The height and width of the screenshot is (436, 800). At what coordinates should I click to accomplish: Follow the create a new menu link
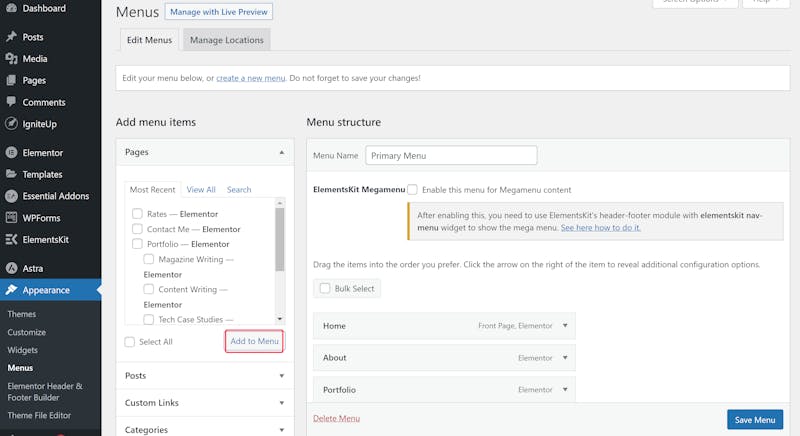tap(251, 78)
